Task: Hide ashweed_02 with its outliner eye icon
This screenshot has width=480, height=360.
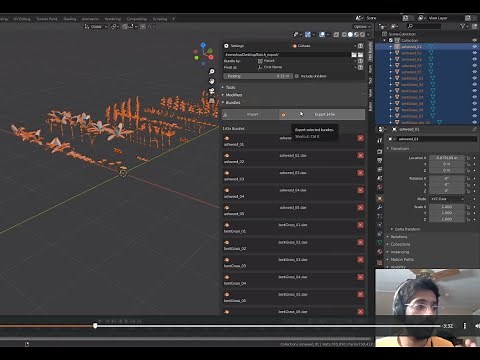Action: [474, 53]
